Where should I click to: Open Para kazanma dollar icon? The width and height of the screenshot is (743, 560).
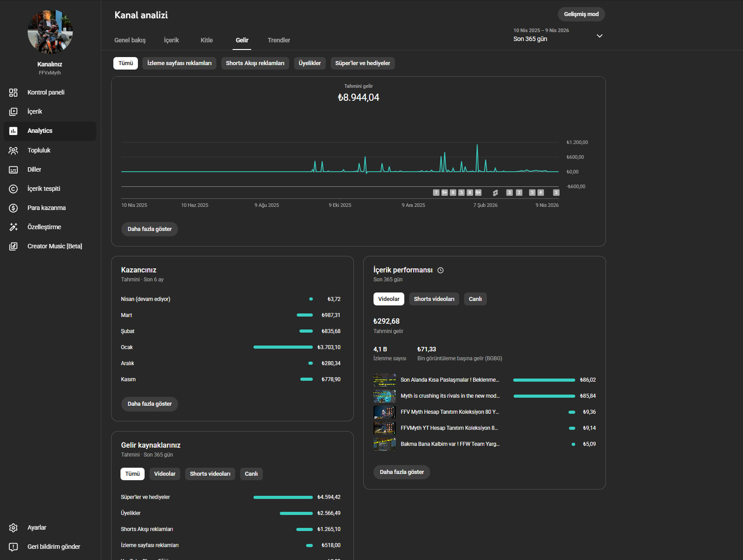[13, 208]
